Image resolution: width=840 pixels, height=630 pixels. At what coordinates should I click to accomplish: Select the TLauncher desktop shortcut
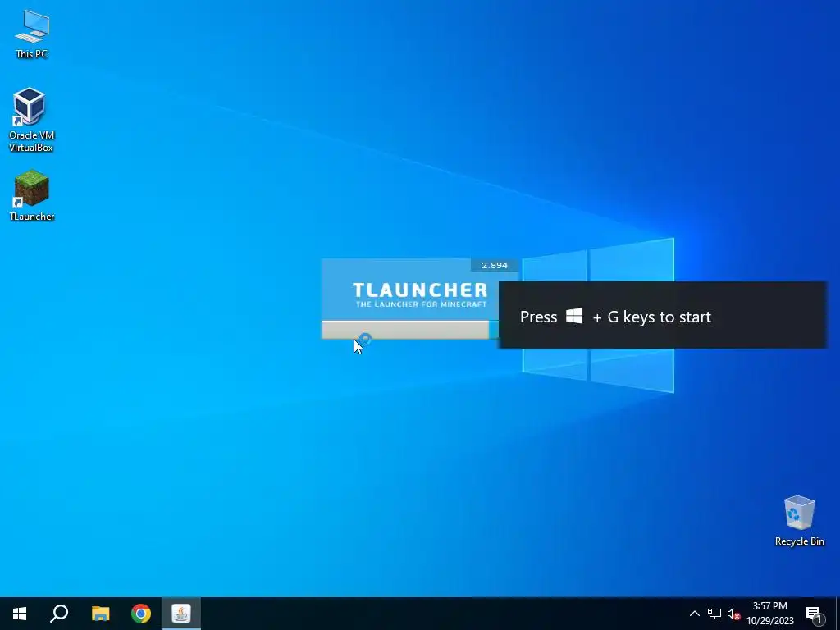click(32, 195)
